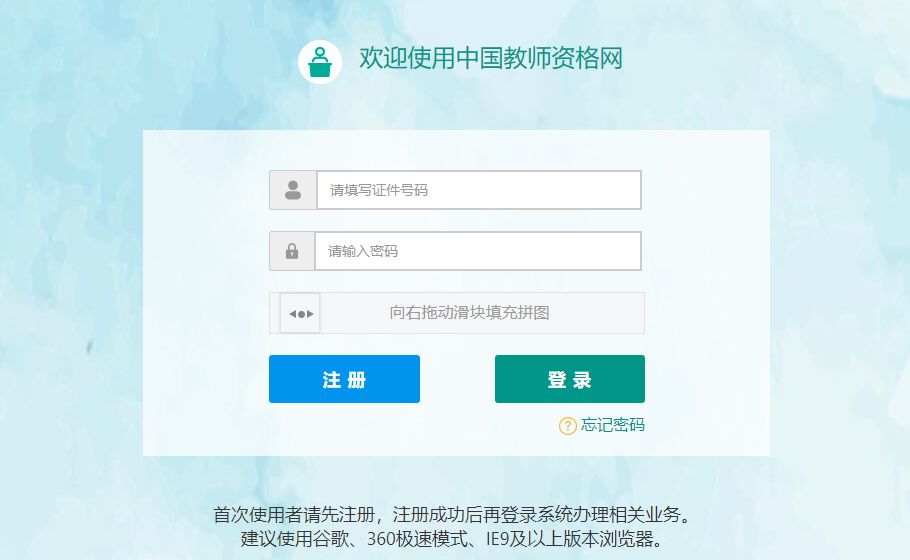Click 注册成功后再登录系统 phrase in notice
Screen dimensions: 910x560
481,515
